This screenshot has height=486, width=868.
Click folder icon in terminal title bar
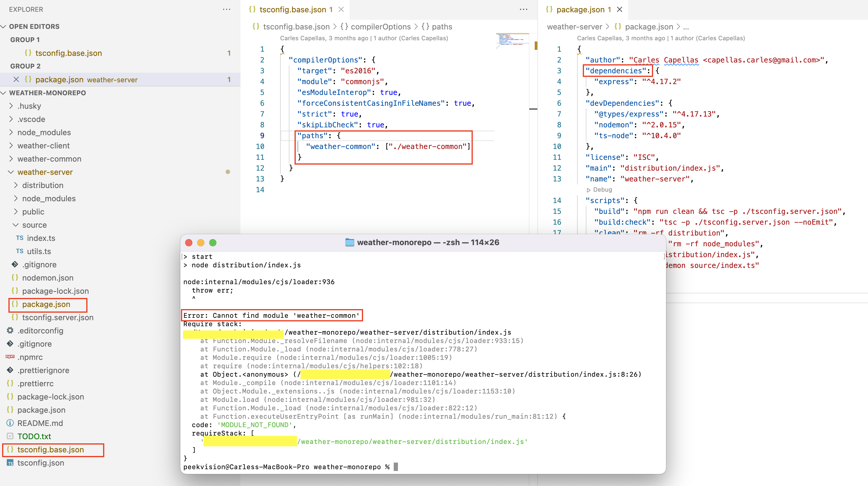pyautogui.click(x=350, y=242)
